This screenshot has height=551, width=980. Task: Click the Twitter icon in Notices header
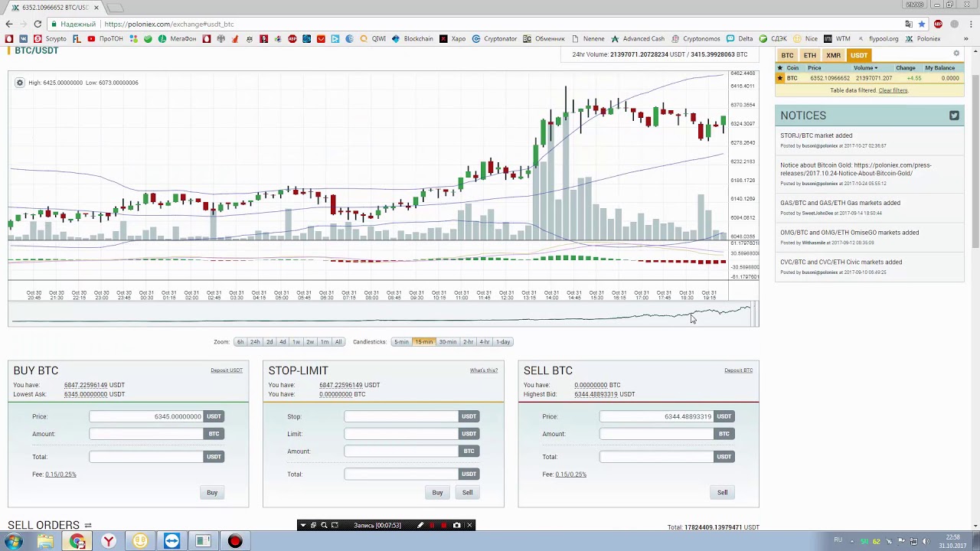[x=954, y=116]
